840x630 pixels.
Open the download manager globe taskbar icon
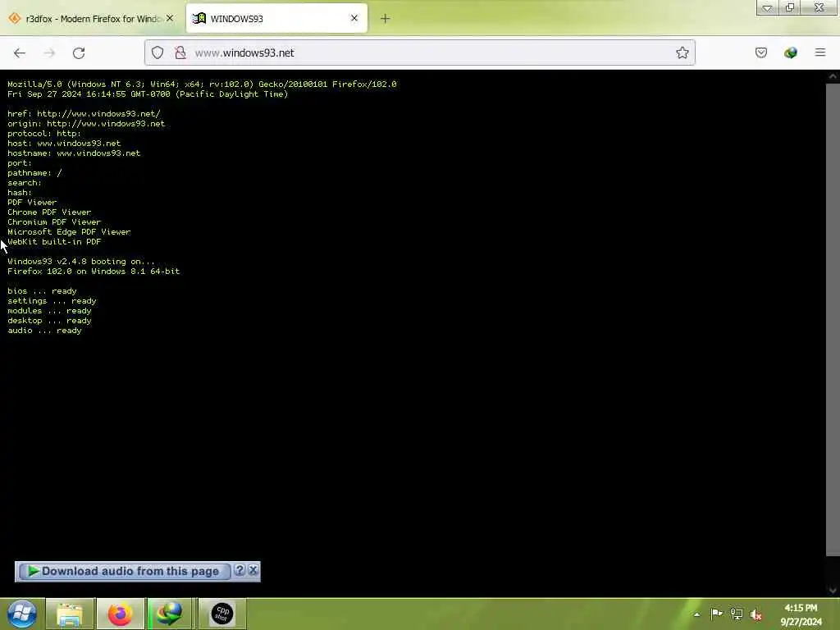pos(169,614)
